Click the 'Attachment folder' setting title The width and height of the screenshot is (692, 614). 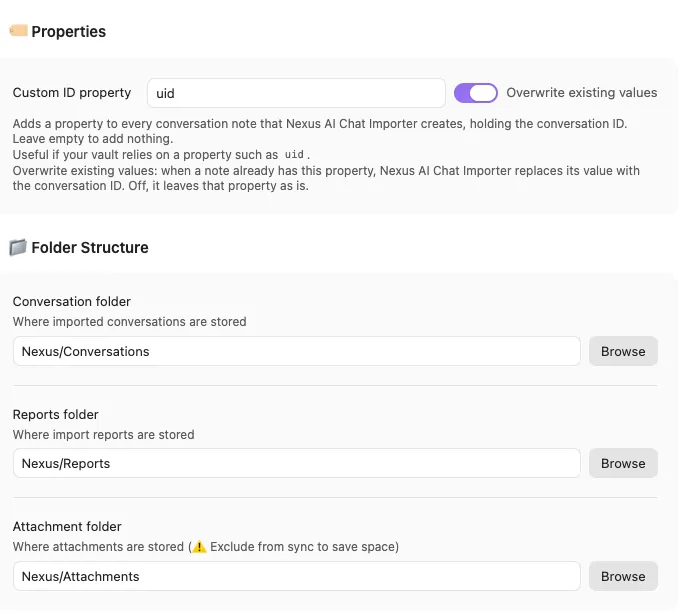(67, 527)
